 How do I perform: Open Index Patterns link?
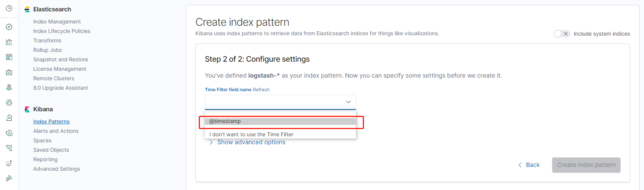(x=51, y=121)
